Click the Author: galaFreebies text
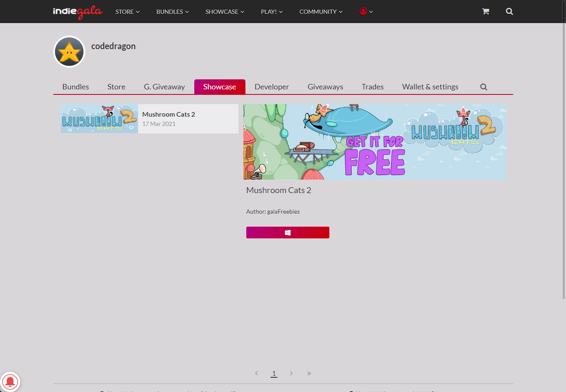 (x=273, y=212)
